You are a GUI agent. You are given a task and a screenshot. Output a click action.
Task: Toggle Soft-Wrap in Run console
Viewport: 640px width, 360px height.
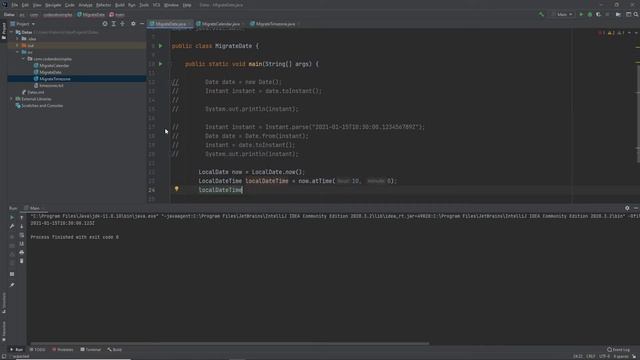(22, 235)
